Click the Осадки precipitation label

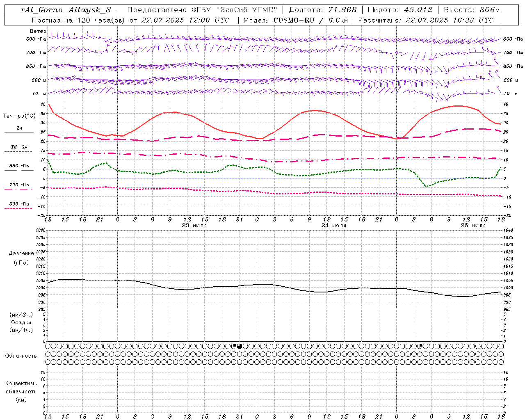(x=21, y=322)
